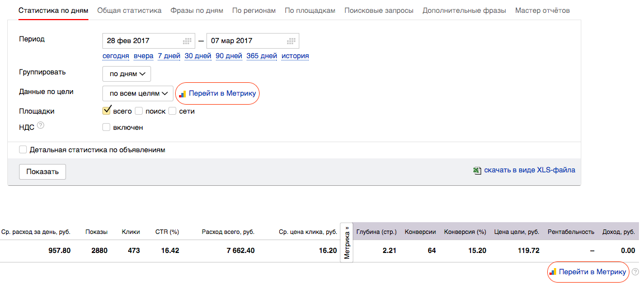The width and height of the screenshot is (644, 286).
Task: Open the «Статистика по дням» tab
Action: coord(53,10)
